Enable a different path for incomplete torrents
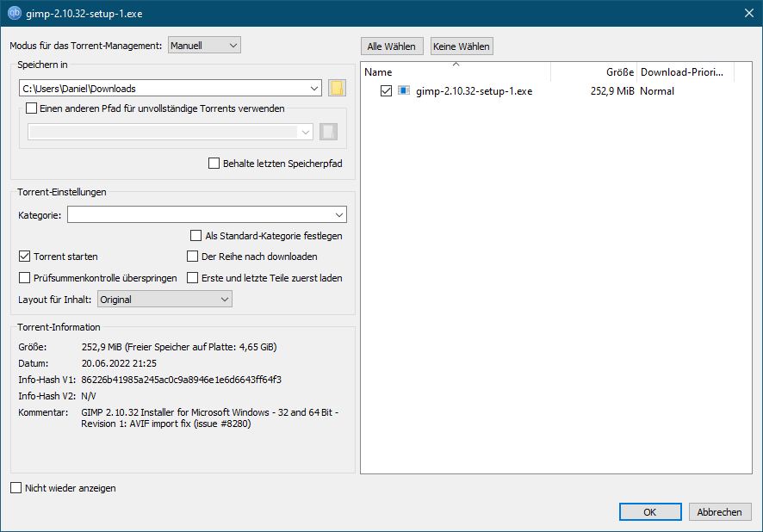 (x=31, y=108)
